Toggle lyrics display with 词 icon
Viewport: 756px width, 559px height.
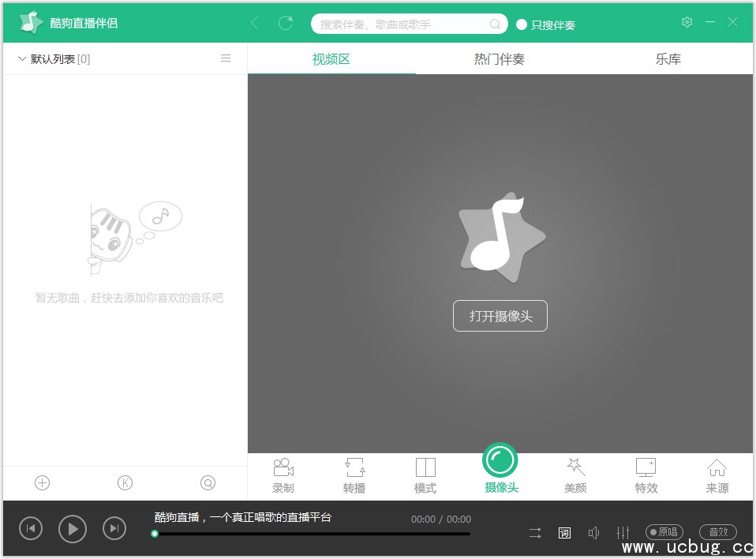pyautogui.click(x=564, y=533)
